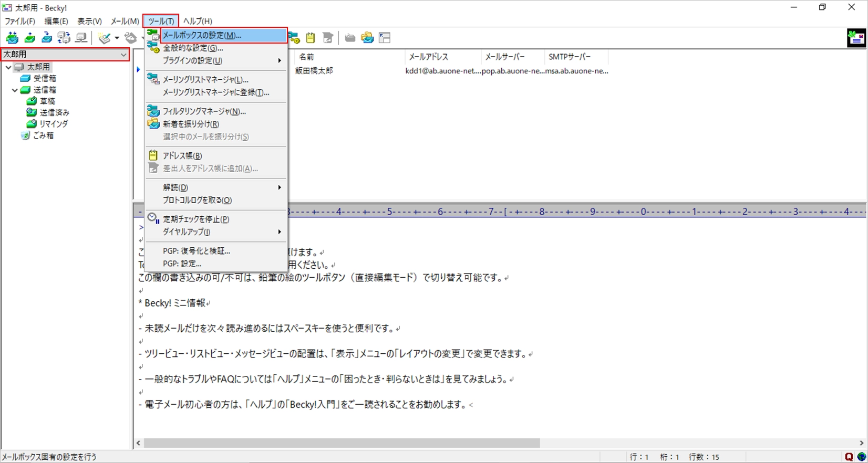This screenshot has width=868, height=463.
Task: Click the 行数：15 status bar entry
Action: tap(704, 457)
